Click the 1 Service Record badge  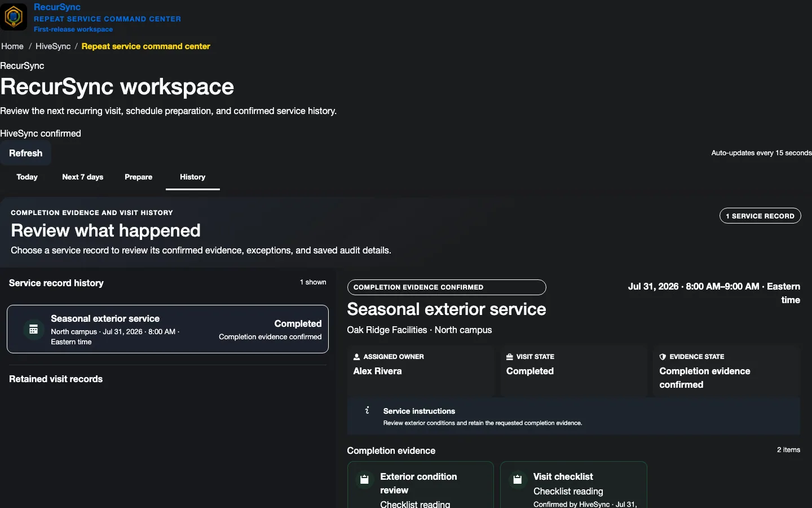pos(760,216)
